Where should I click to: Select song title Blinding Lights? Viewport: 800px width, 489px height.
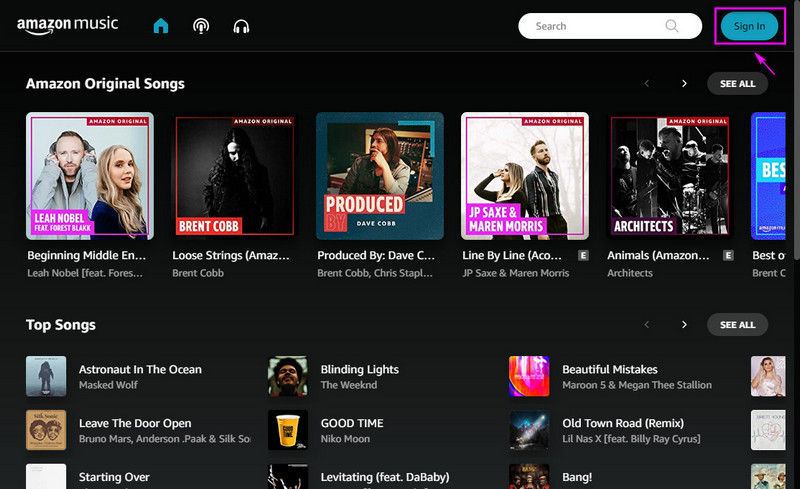point(360,370)
